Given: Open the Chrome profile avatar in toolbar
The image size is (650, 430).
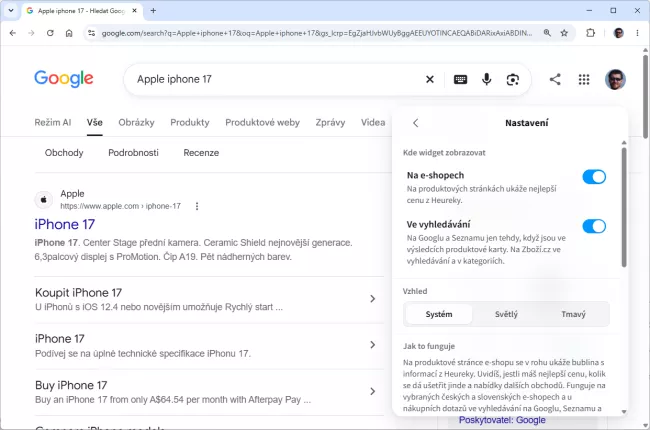Looking at the screenshot, I should tap(618, 33).
